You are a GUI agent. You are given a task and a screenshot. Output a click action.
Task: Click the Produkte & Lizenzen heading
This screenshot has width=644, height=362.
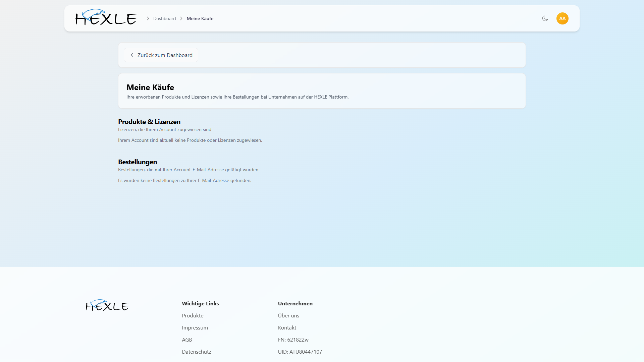point(149,122)
